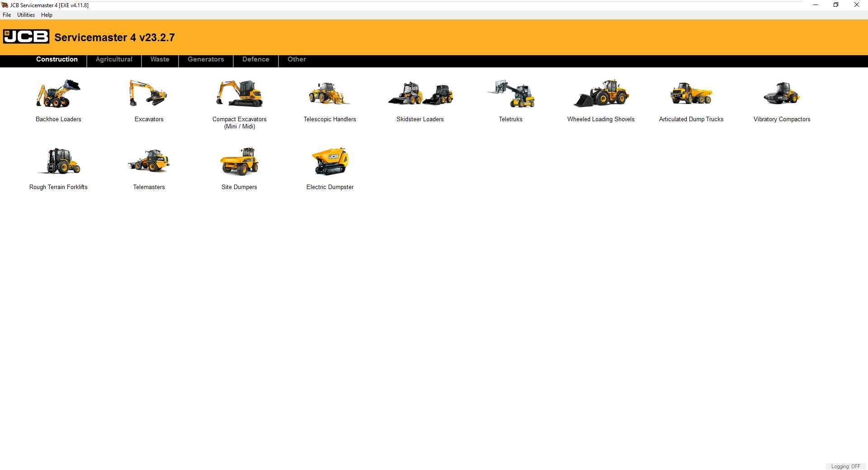
Task: Open the Telemasters machine icon
Action: point(149,161)
